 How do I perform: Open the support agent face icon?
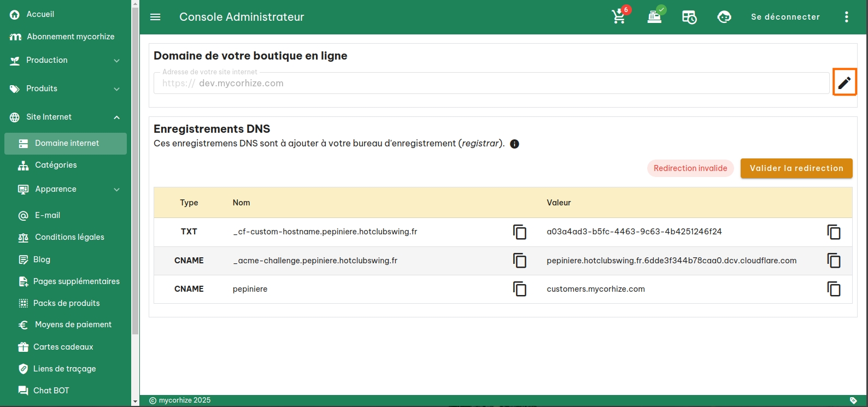click(x=724, y=17)
